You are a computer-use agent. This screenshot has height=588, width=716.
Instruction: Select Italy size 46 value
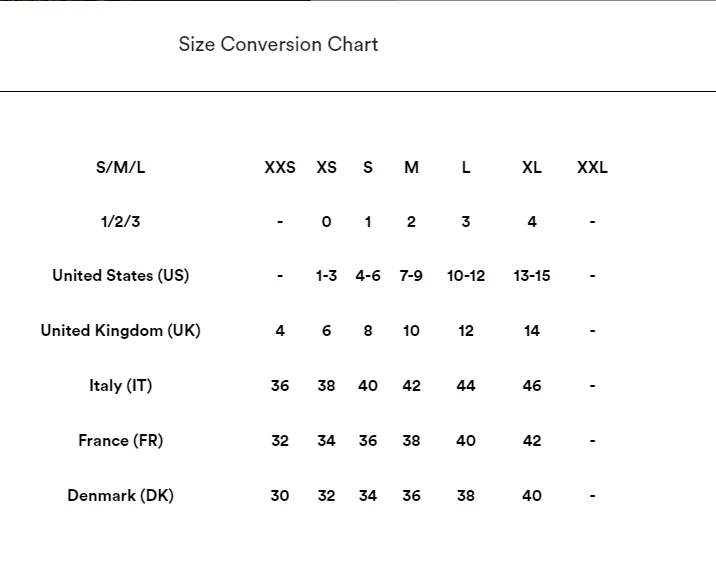click(532, 386)
